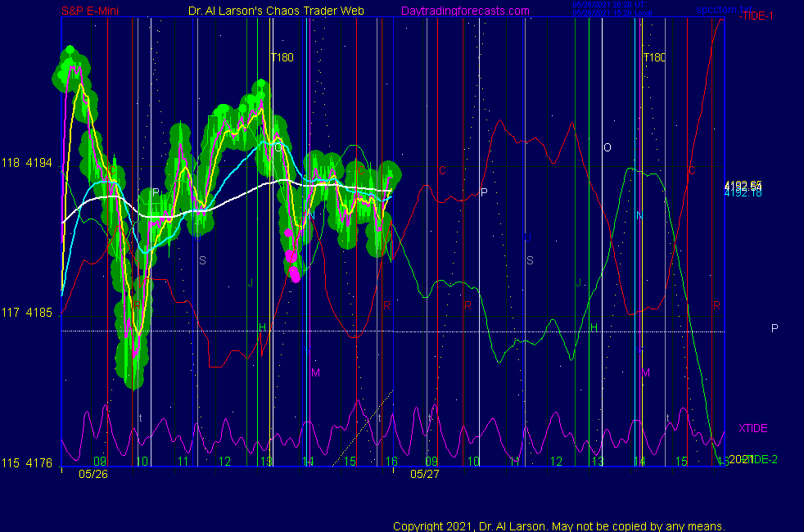The image size is (804, 532).
Task: Select the magenta "XTIDE" legend label
Action: click(x=752, y=428)
